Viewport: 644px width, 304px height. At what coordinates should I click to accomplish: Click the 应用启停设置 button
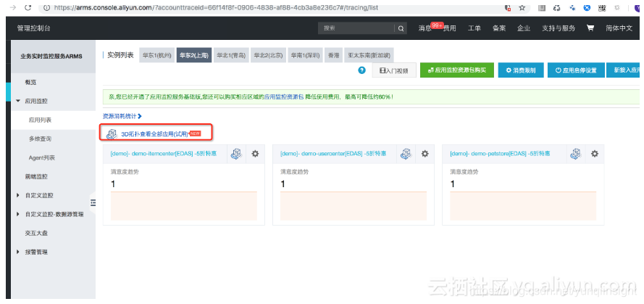tap(576, 70)
